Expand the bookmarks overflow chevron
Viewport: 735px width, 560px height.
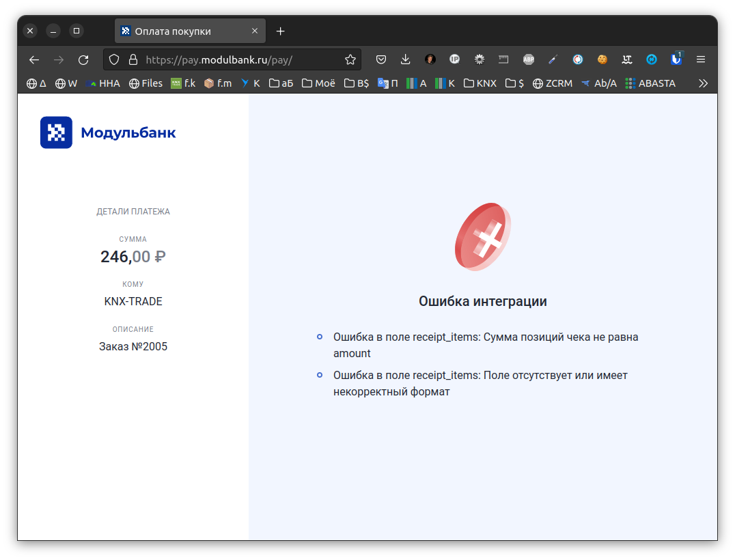coord(703,83)
